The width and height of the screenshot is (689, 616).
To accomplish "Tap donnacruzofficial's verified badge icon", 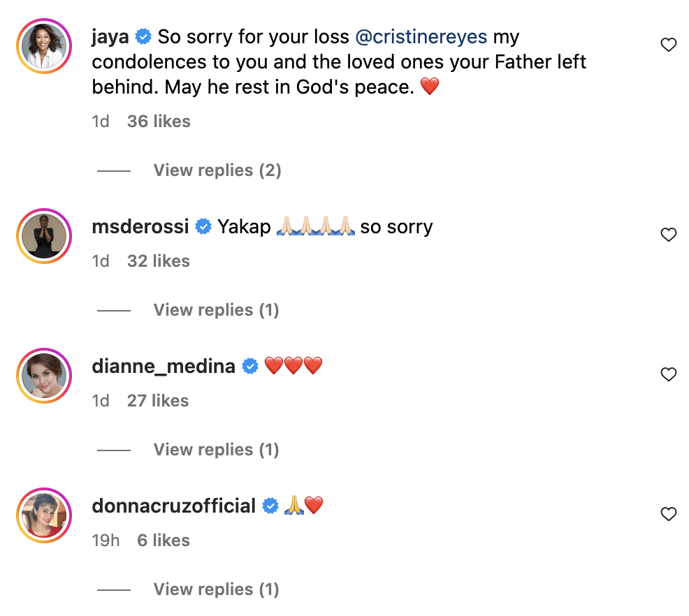I will tap(270, 506).
